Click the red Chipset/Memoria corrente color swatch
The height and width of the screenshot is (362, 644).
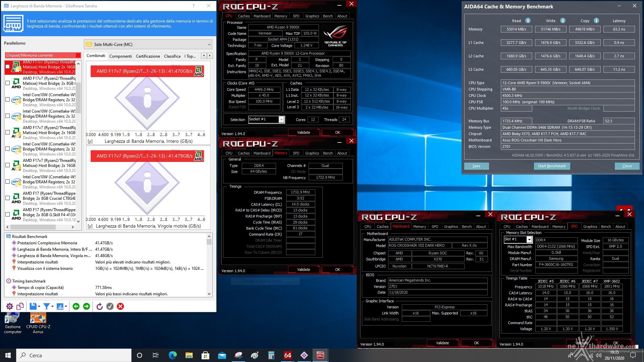78,55
